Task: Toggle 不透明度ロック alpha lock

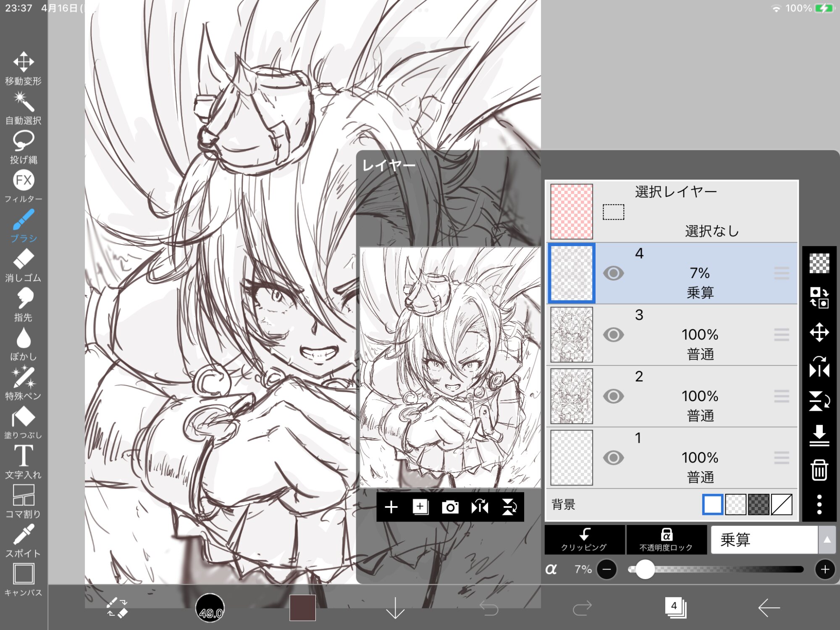Action: (x=666, y=540)
